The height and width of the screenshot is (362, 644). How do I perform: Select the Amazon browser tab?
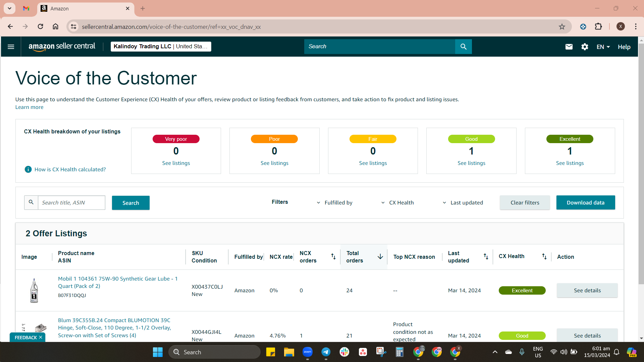click(x=86, y=8)
